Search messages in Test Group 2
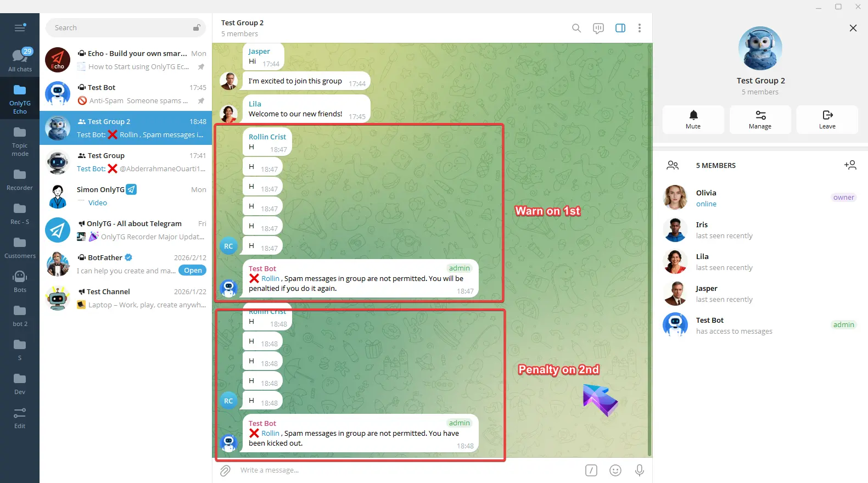Image resolution: width=868 pixels, height=483 pixels. 576,28
